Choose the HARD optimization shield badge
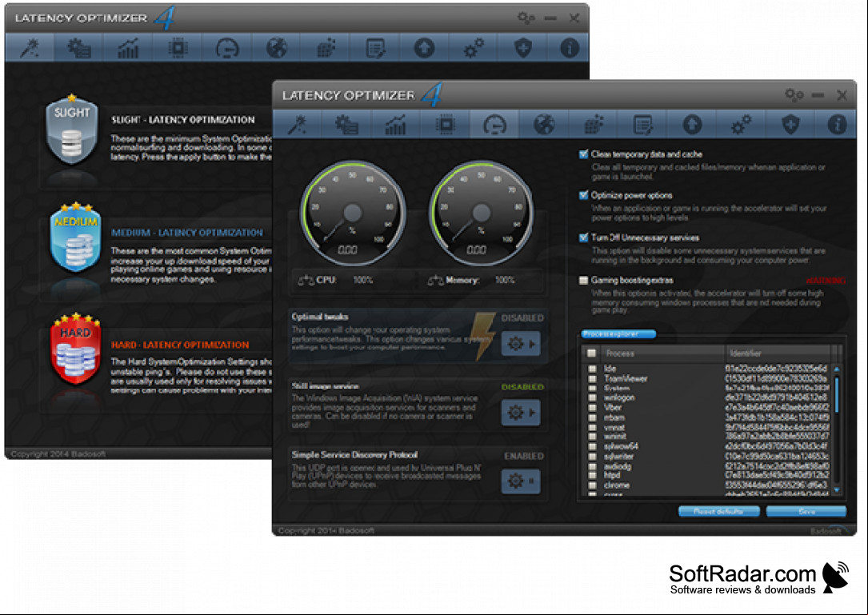The image size is (868, 615). click(x=75, y=349)
